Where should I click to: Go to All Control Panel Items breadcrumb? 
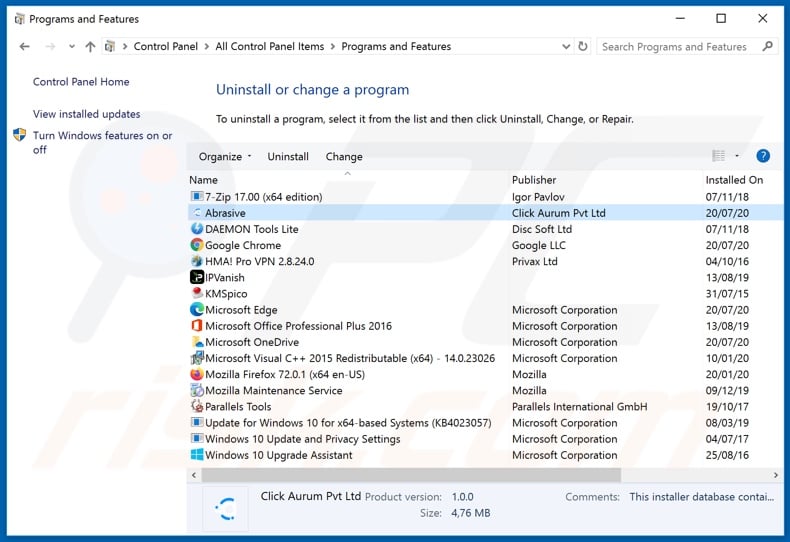point(270,46)
